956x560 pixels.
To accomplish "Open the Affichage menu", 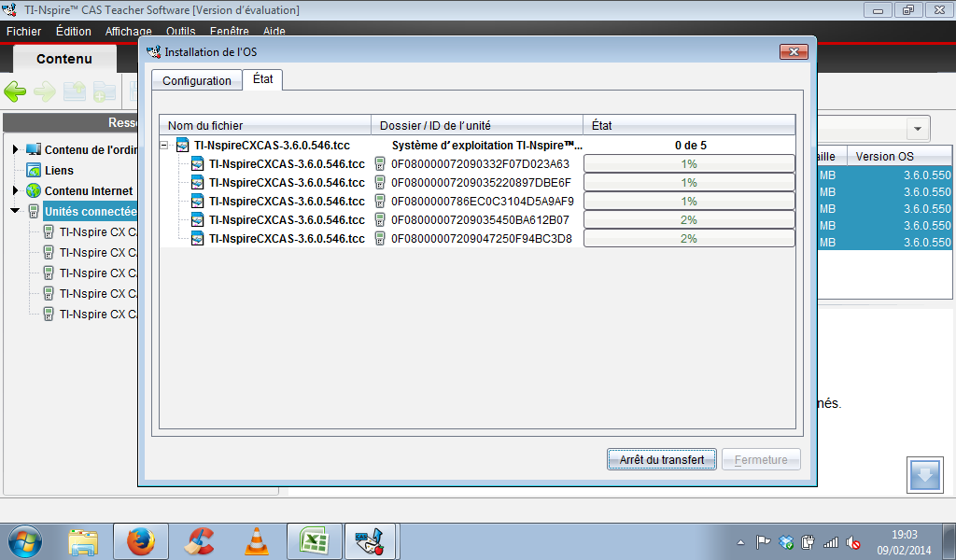I will [x=129, y=31].
